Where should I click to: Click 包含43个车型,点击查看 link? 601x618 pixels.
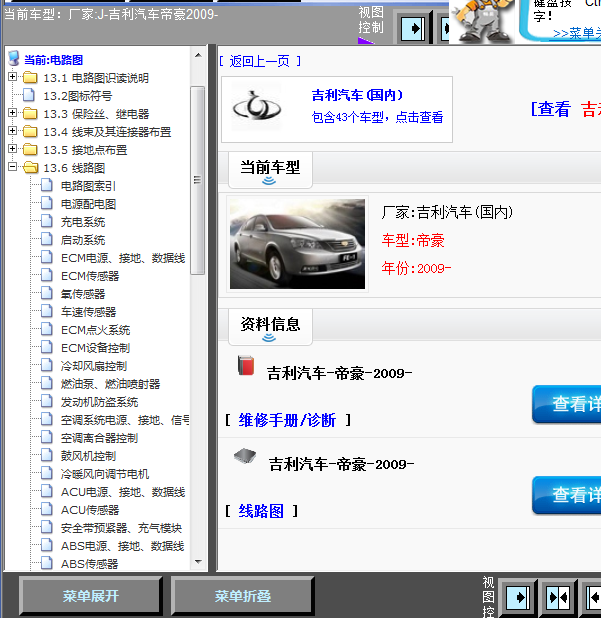[377, 117]
